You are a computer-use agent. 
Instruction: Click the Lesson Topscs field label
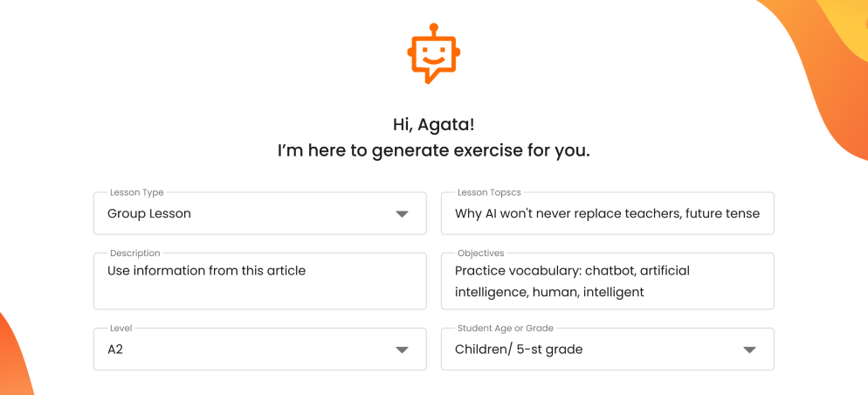[x=489, y=192]
